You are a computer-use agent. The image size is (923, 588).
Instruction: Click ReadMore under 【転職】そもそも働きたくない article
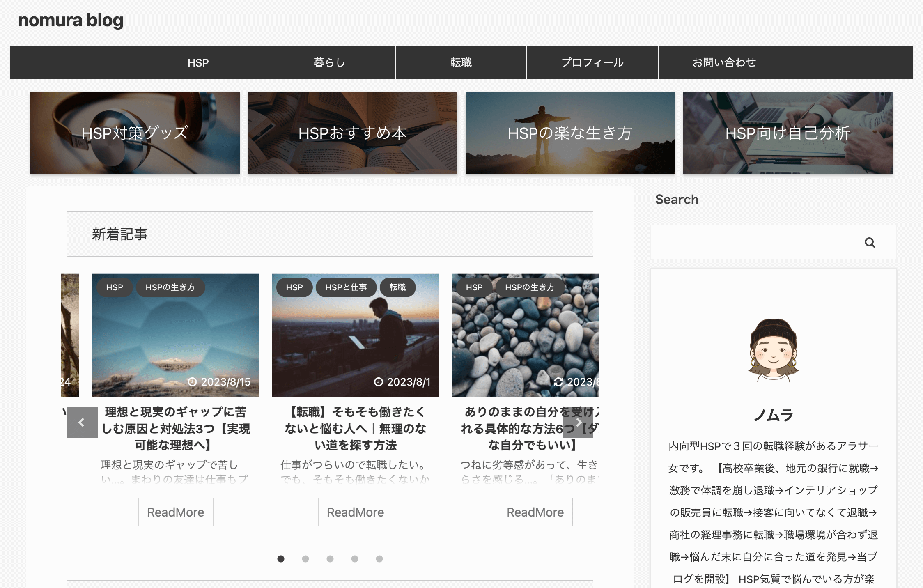(x=356, y=512)
